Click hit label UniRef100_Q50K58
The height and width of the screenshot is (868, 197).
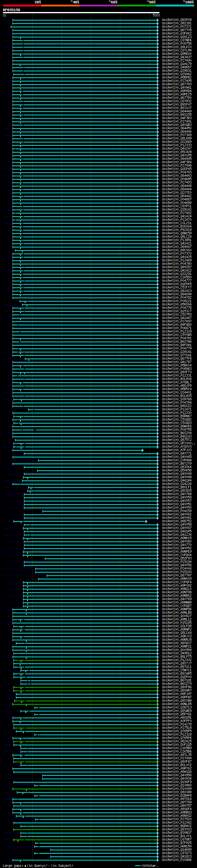[177, 470]
